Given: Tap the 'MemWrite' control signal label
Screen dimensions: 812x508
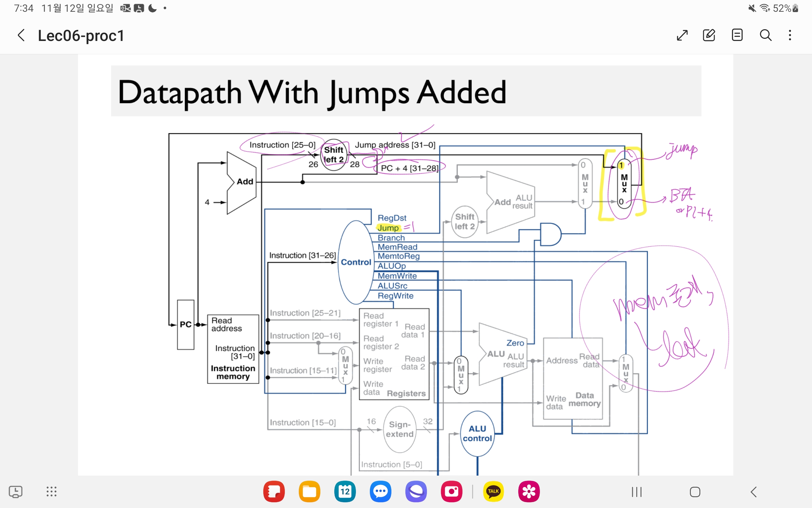Looking at the screenshot, I should click(397, 276).
